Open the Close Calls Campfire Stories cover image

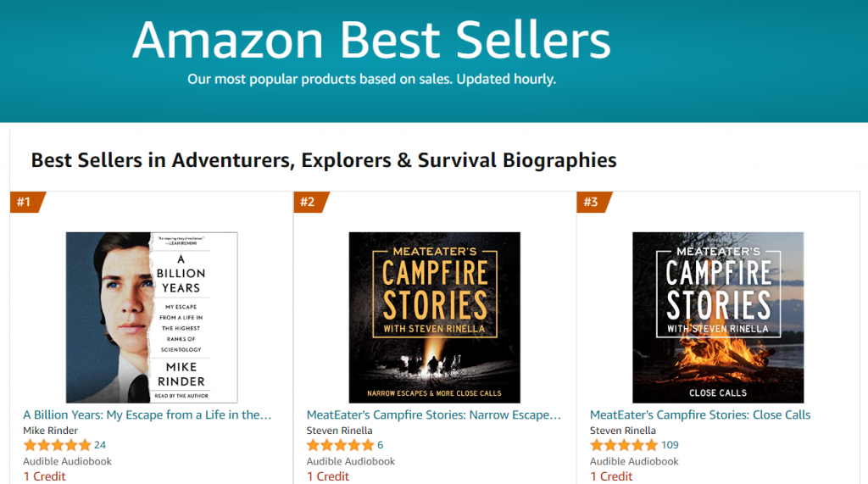[718, 317]
